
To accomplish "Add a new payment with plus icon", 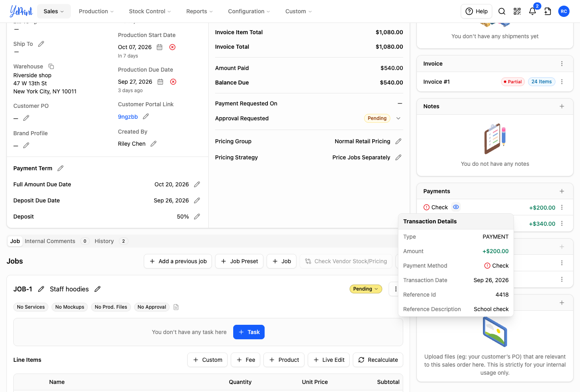I will (x=562, y=191).
